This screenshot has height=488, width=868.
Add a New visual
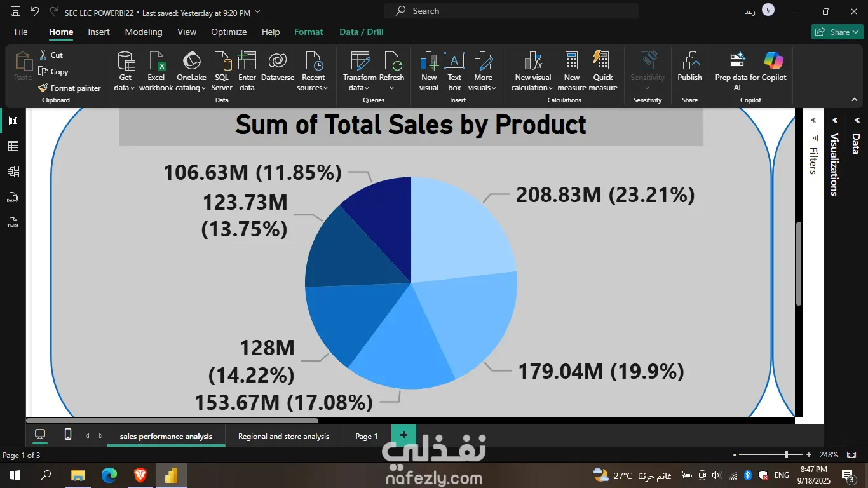[429, 71]
